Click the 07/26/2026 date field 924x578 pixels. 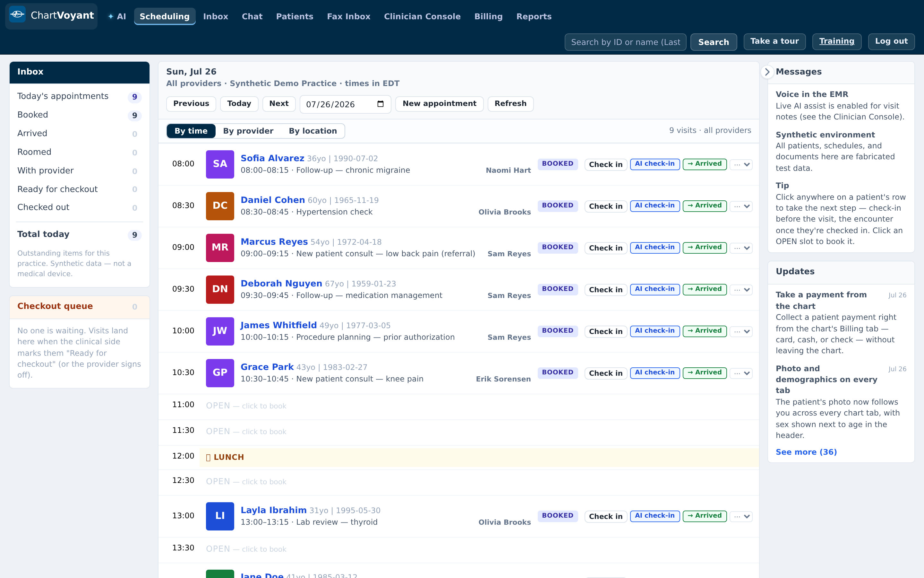pos(345,104)
